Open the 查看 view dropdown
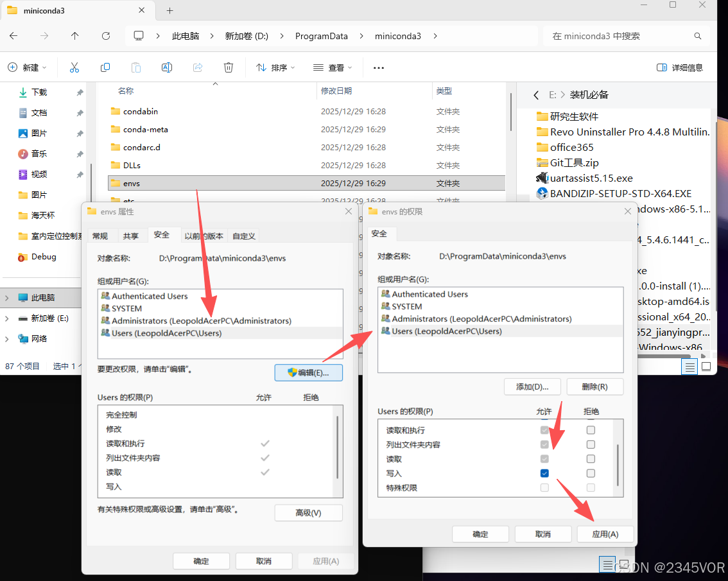 point(333,68)
